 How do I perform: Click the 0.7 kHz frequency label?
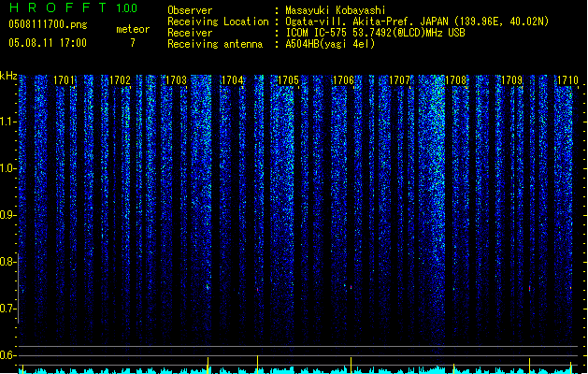[x=7, y=309]
